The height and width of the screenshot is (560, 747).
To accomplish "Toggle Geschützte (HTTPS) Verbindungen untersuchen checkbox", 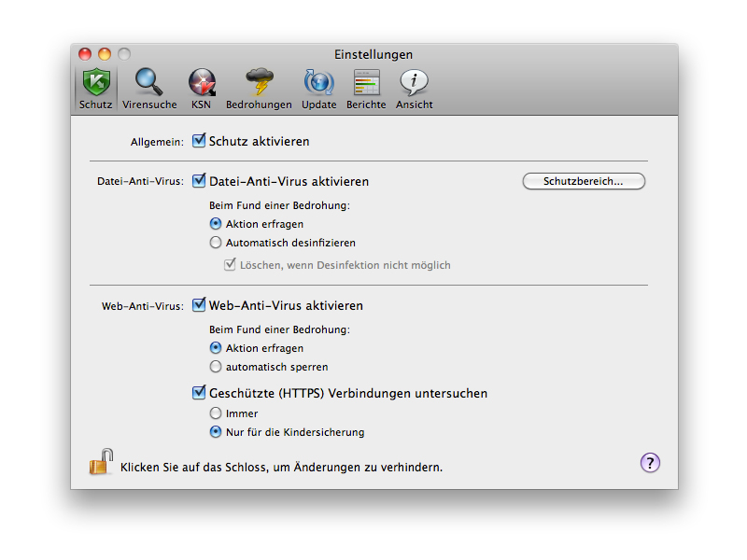I will coord(199,392).
